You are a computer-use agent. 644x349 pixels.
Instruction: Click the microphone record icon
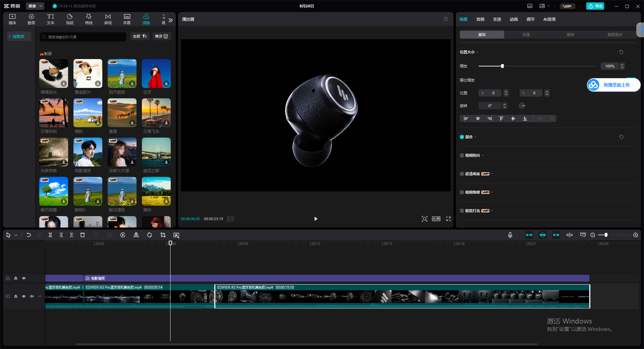(510, 235)
